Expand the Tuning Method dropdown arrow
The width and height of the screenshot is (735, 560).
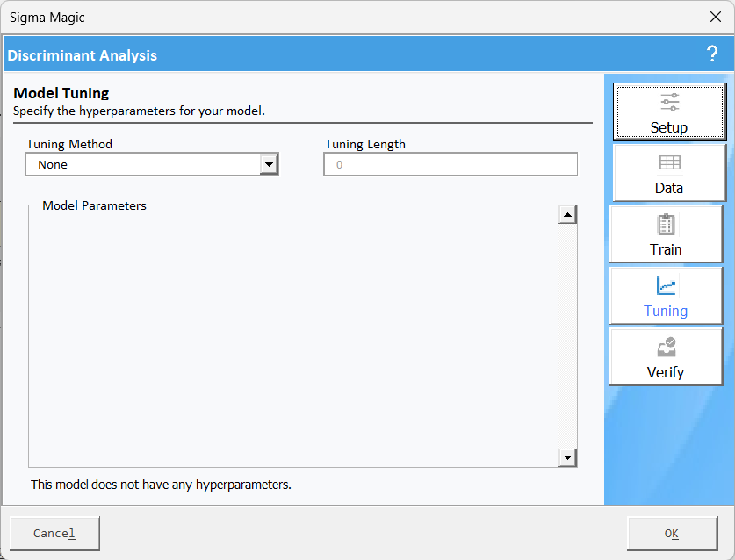tap(269, 164)
